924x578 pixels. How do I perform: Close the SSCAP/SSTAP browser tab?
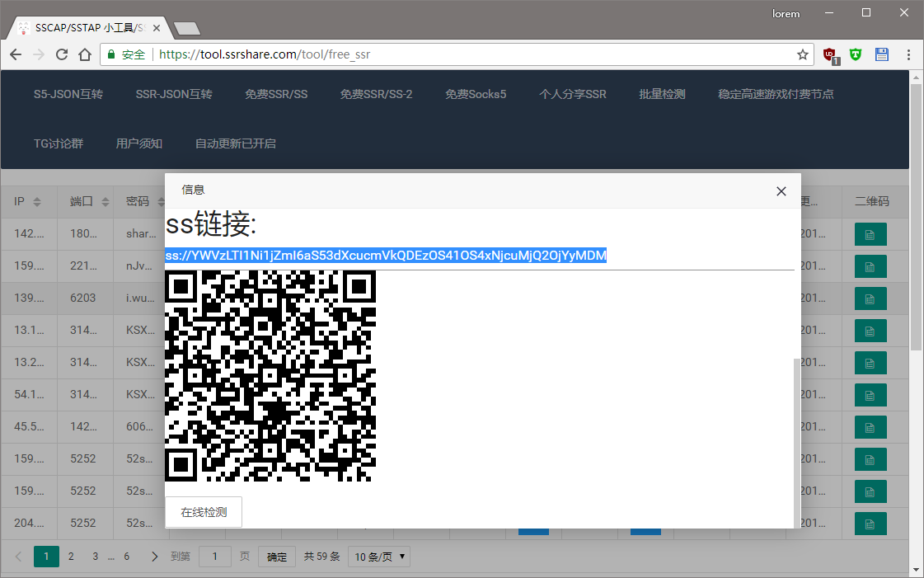point(156,28)
